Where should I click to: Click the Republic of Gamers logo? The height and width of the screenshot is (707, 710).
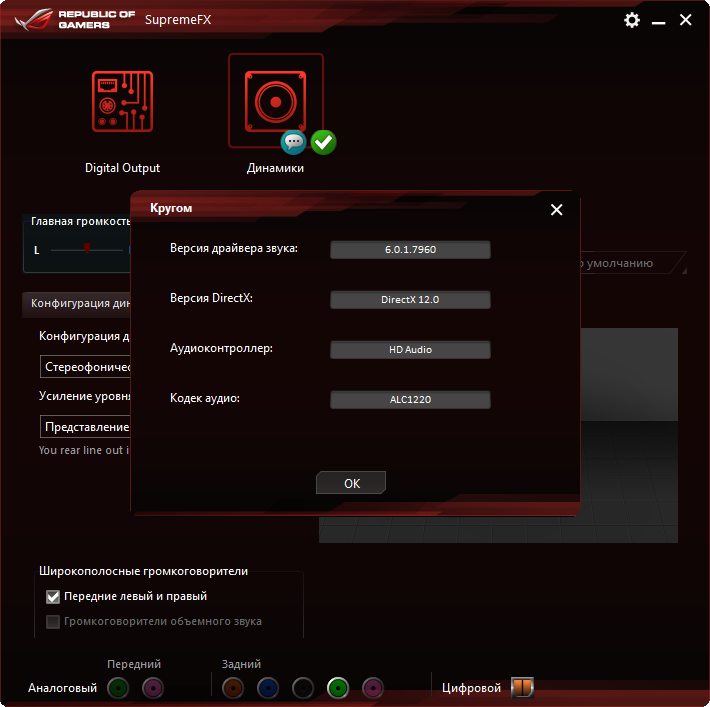point(75,19)
